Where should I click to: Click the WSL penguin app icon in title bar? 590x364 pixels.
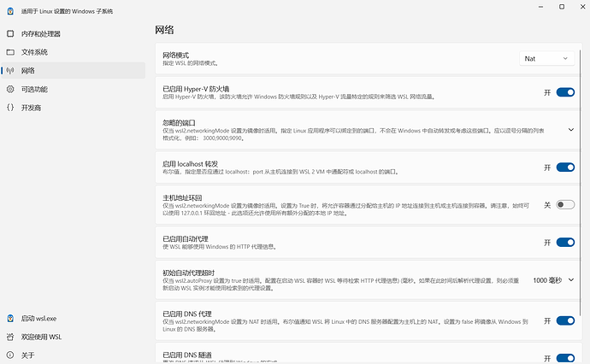point(10,11)
